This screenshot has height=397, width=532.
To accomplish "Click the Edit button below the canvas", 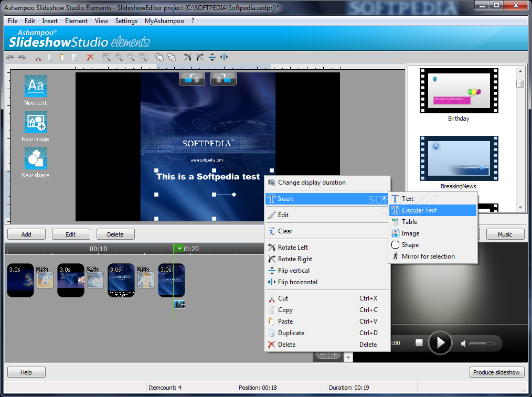I will 71,234.
